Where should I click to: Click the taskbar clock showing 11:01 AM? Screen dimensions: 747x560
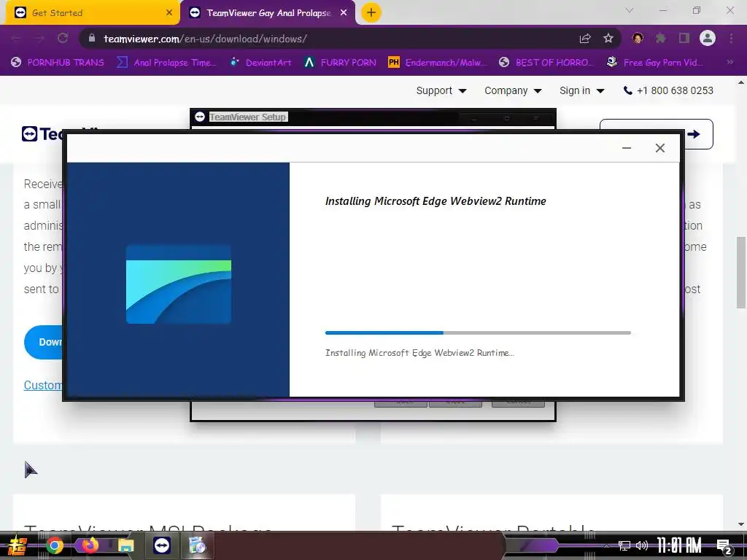click(679, 545)
